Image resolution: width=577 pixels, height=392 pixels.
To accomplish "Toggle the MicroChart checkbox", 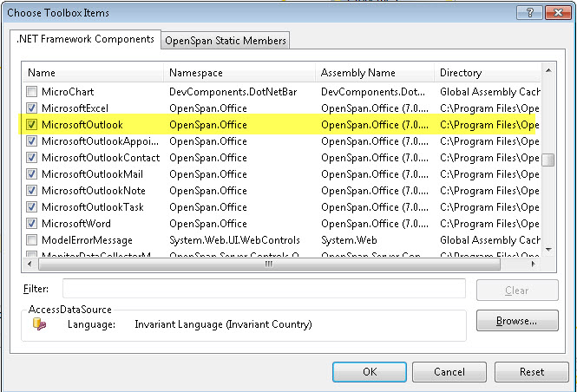I will pyautogui.click(x=32, y=92).
